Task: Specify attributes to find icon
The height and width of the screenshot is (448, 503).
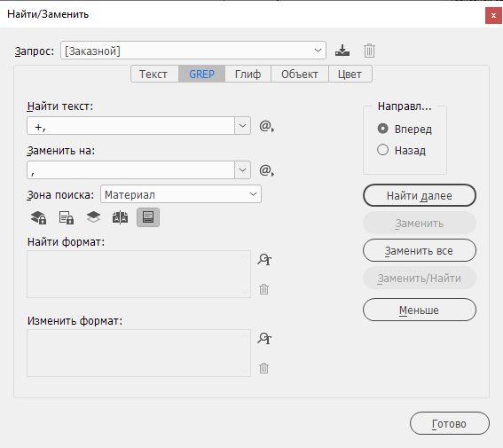Action: 264,259
